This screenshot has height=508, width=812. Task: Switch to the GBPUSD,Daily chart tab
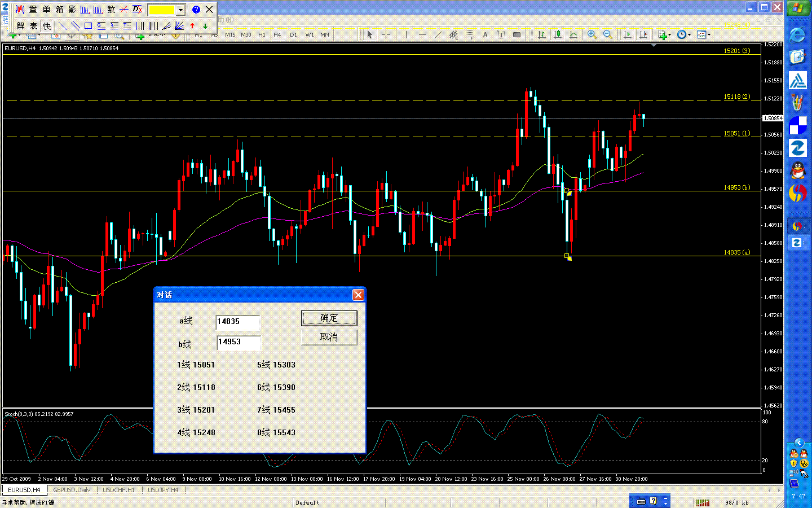point(72,490)
